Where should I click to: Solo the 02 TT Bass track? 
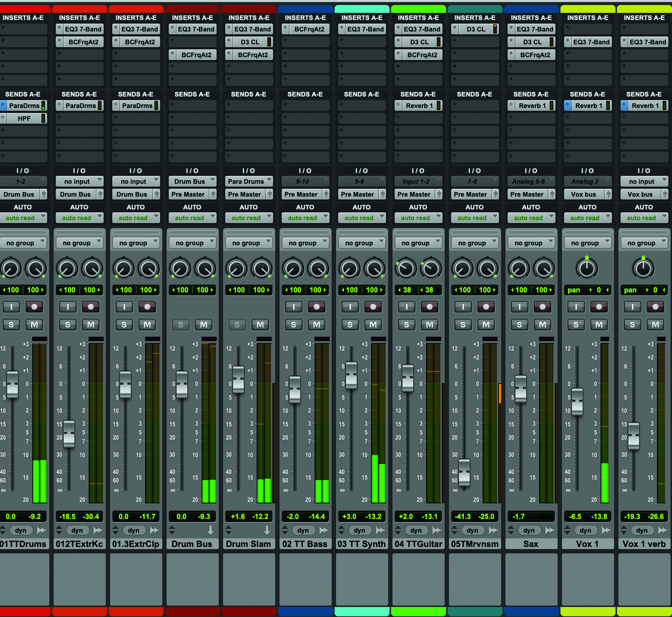[294, 325]
